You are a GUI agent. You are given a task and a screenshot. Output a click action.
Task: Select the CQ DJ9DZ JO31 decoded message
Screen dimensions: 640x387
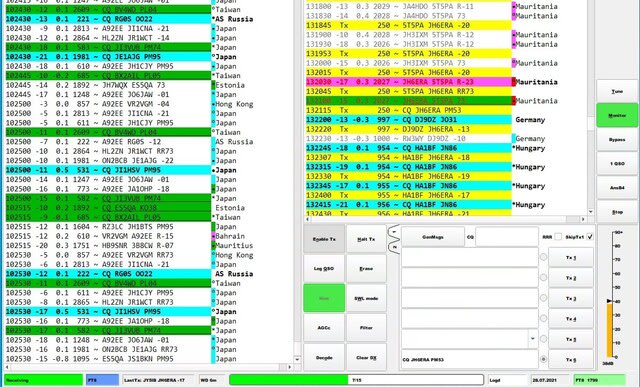click(x=409, y=120)
